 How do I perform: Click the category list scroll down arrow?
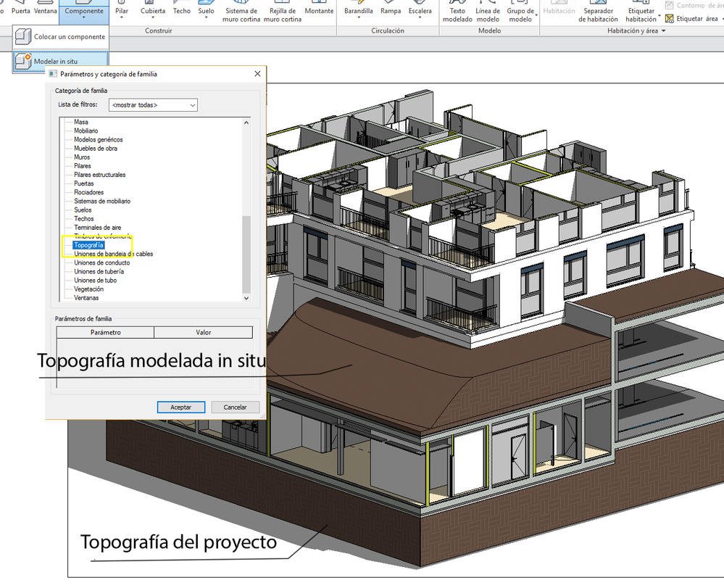(x=246, y=298)
